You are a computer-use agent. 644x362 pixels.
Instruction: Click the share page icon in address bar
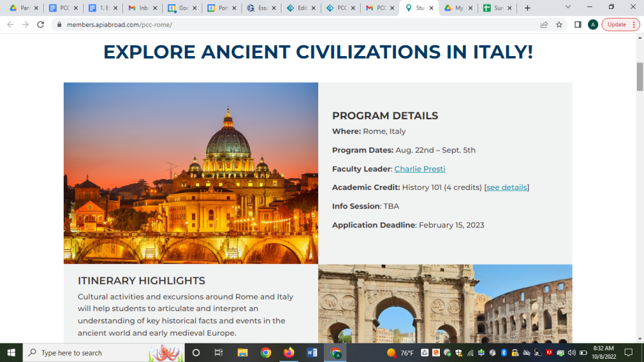pyautogui.click(x=544, y=24)
